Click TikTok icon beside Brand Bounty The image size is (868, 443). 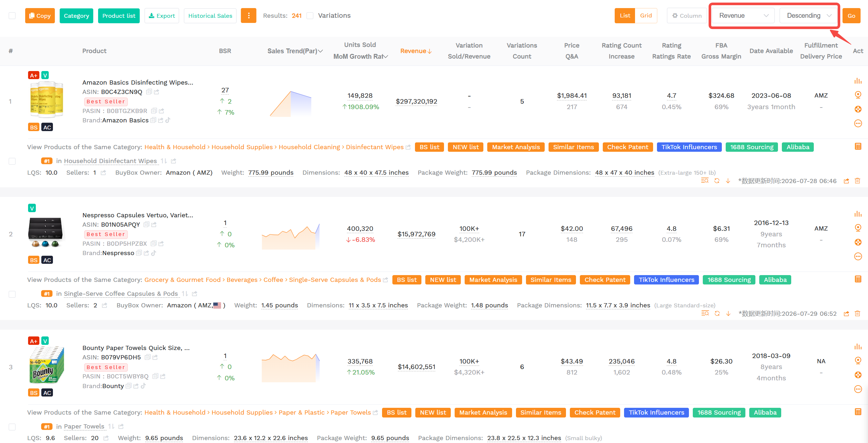pyautogui.click(x=143, y=386)
